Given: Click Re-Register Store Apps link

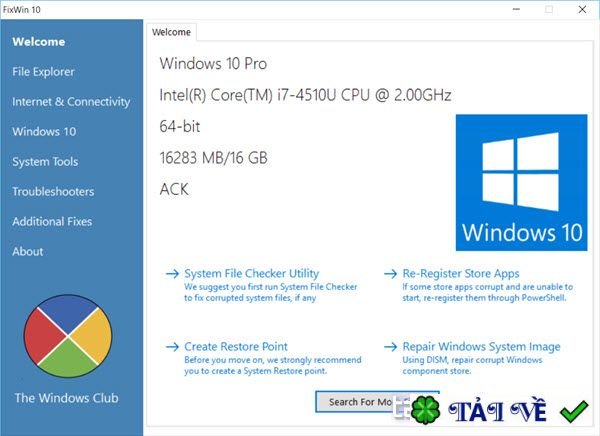Looking at the screenshot, I should click(461, 273).
